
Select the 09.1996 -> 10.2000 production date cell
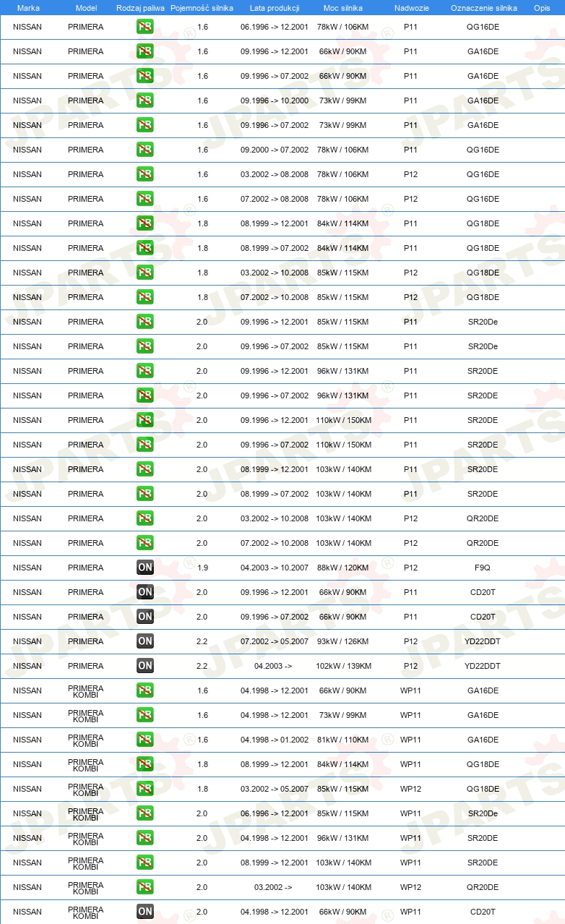[275, 100]
